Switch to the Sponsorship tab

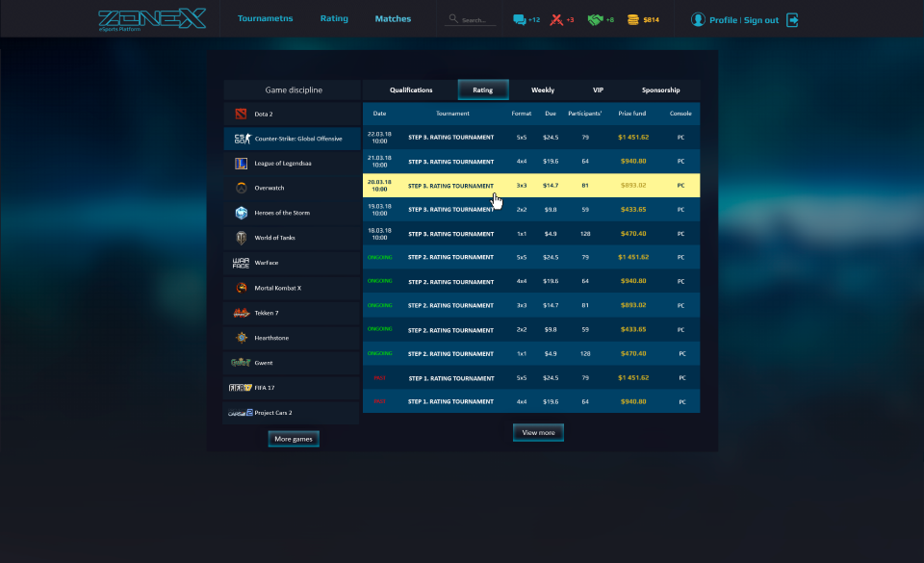(x=660, y=90)
